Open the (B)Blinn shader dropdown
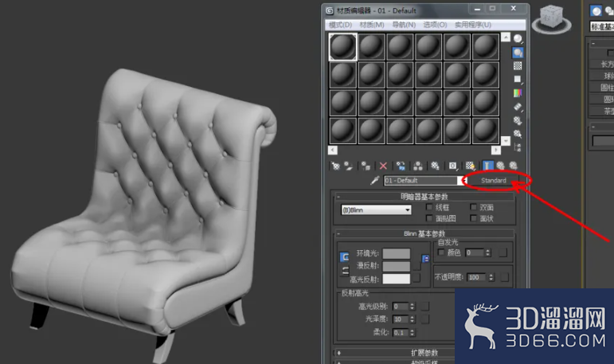The height and width of the screenshot is (364, 614). 376,210
